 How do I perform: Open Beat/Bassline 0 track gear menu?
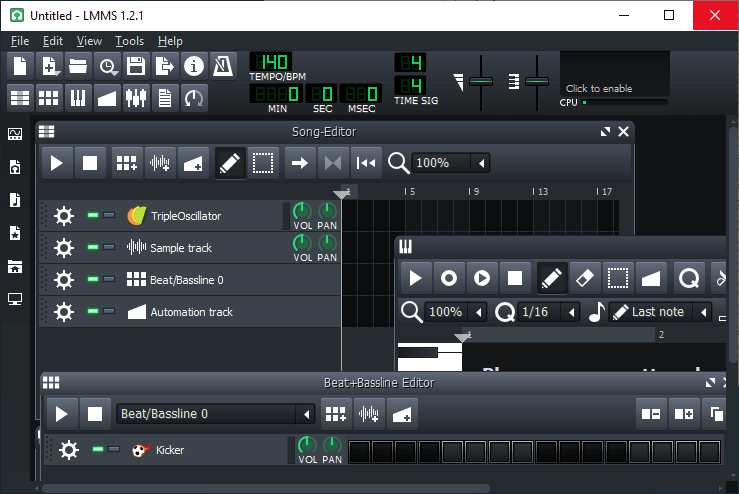[x=64, y=280]
